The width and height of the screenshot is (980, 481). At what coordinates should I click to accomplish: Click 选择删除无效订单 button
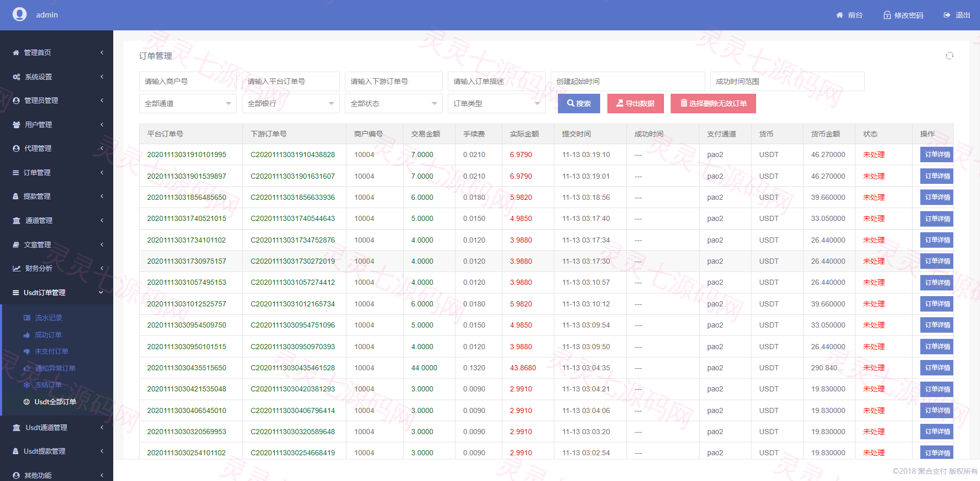click(x=713, y=104)
